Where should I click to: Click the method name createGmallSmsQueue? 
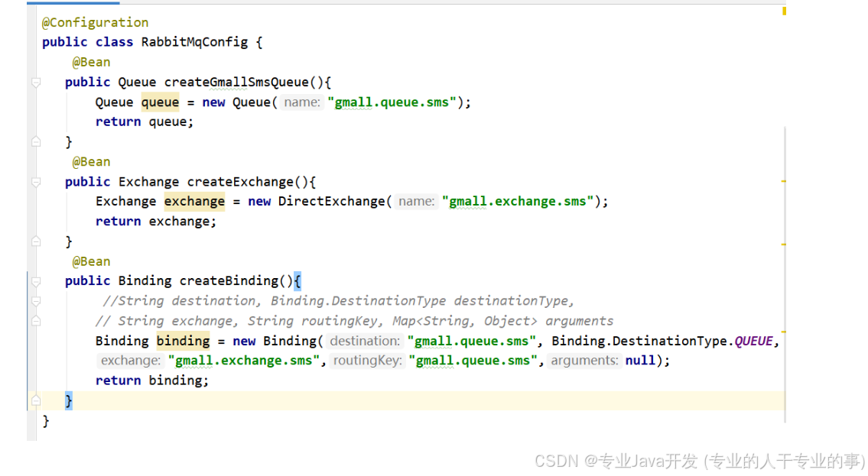pyautogui.click(x=236, y=83)
